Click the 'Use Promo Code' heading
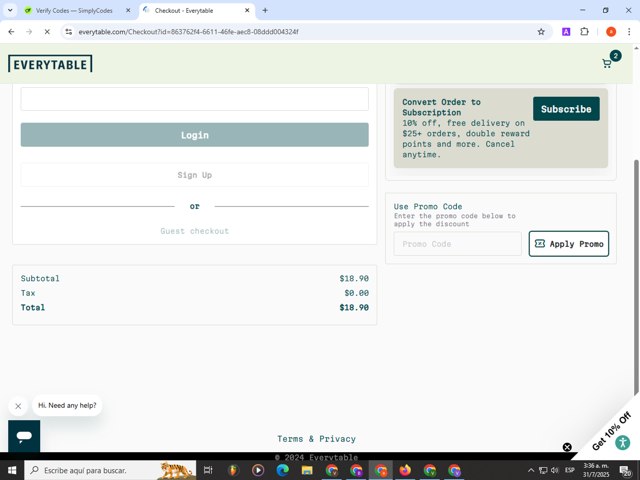This screenshot has width=640, height=480. tap(428, 206)
